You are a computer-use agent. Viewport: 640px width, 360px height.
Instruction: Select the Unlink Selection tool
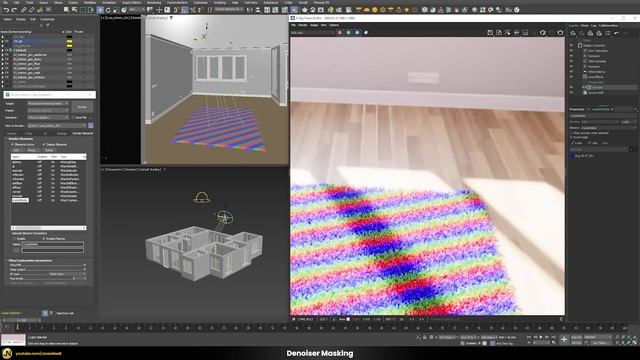click(x=31, y=10)
